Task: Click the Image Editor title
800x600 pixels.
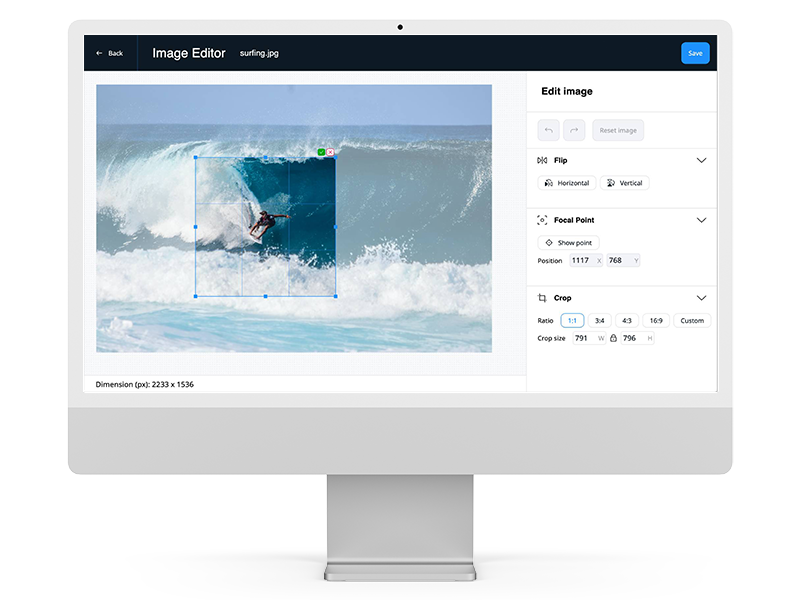Action: (x=189, y=53)
